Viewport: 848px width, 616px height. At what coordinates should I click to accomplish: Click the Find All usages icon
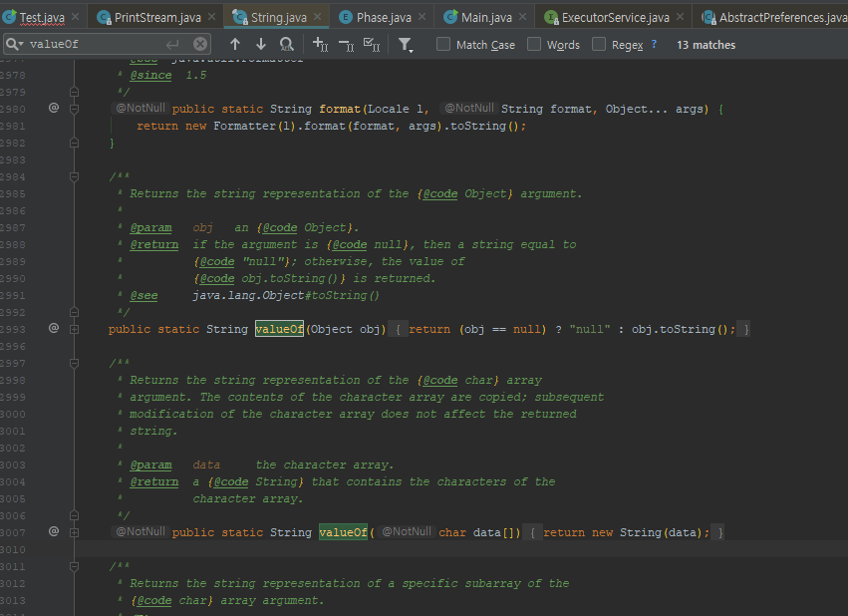point(287,44)
